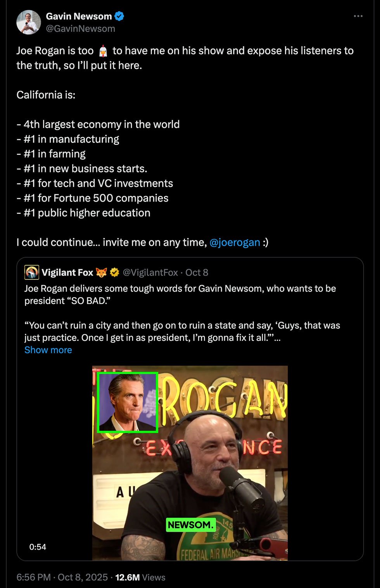Open the Gavin Newsom display name link
Screen dimensions: 380x588
[79, 16]
